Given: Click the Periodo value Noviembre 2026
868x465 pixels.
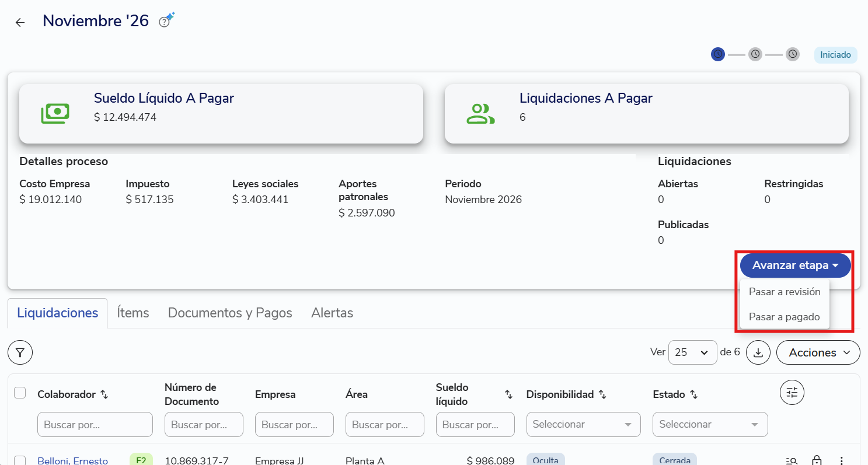Looking at the screenshot, I should coord(483,200).
